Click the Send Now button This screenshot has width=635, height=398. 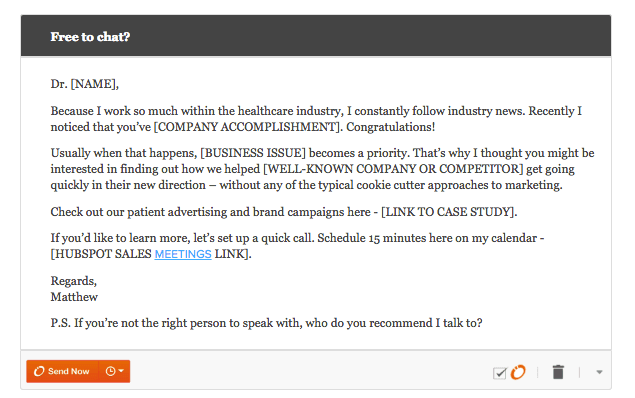(x=63, y=371)
